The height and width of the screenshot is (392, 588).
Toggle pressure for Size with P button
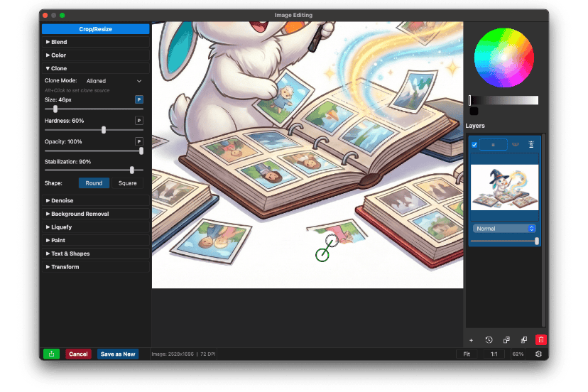(138, 100)
